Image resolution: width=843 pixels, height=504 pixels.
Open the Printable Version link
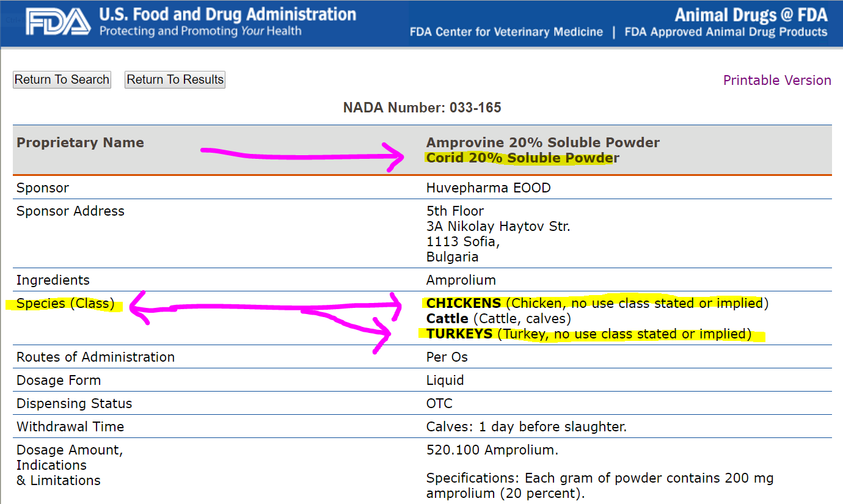[777, 81]
